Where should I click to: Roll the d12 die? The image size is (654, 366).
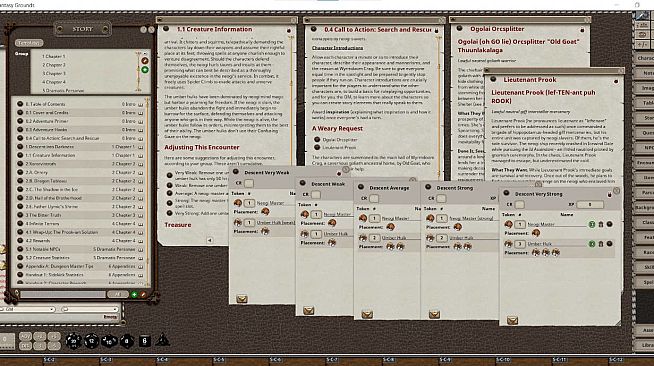click(91, 341)
